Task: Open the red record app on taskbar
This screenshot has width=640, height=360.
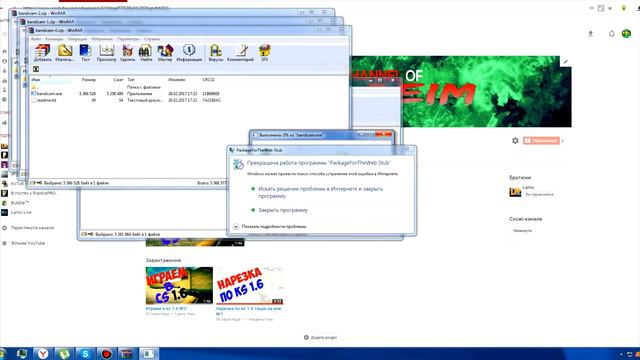Action: [107, 354]
